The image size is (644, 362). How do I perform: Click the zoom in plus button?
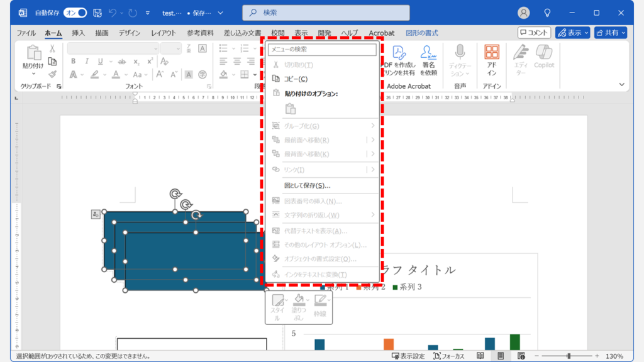click(x=597, y=356)
